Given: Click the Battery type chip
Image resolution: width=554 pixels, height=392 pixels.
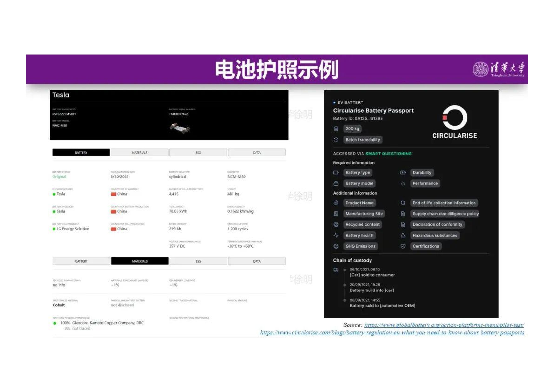Looking at the screenshot, I should click(x=358, y=172).
